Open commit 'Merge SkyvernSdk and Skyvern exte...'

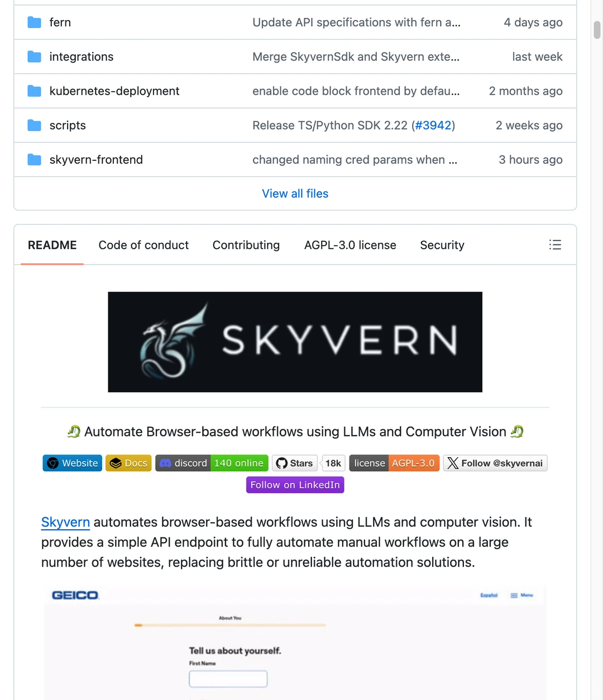(x=356, y=56)
